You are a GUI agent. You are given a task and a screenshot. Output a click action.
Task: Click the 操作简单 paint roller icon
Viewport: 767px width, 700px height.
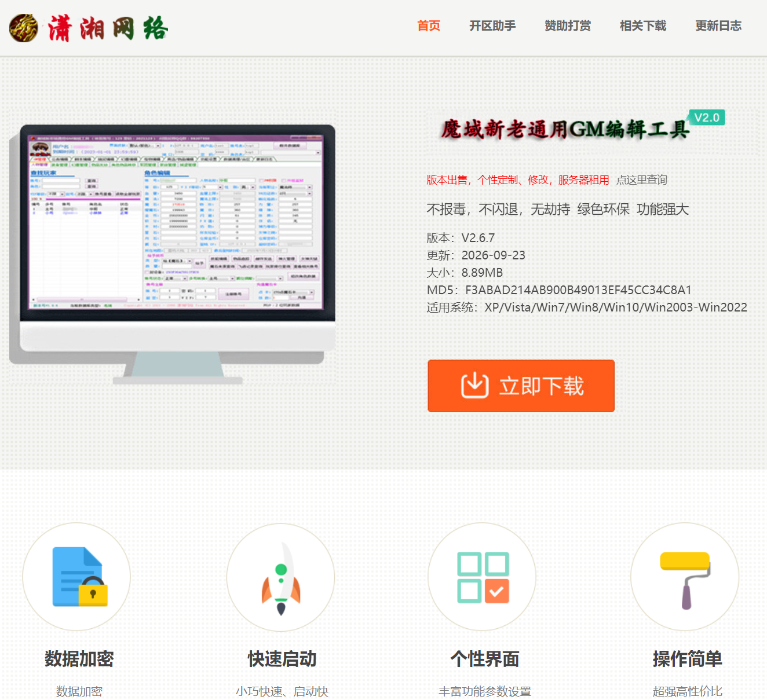[685, 580]
